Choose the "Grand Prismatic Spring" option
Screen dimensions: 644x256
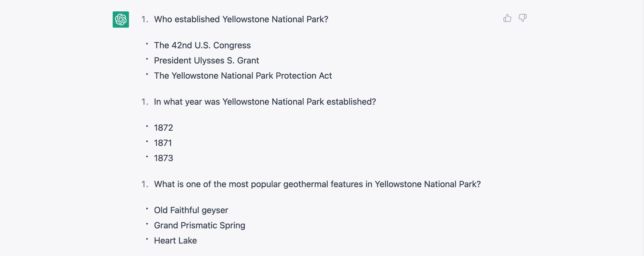[x=200, y=225]
